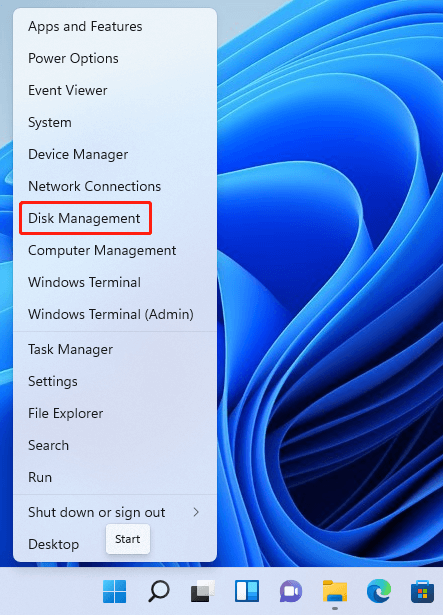Open Windows Terminal
Image resolution: width=443 pixels, height=615 pixels.
point(115,282)
